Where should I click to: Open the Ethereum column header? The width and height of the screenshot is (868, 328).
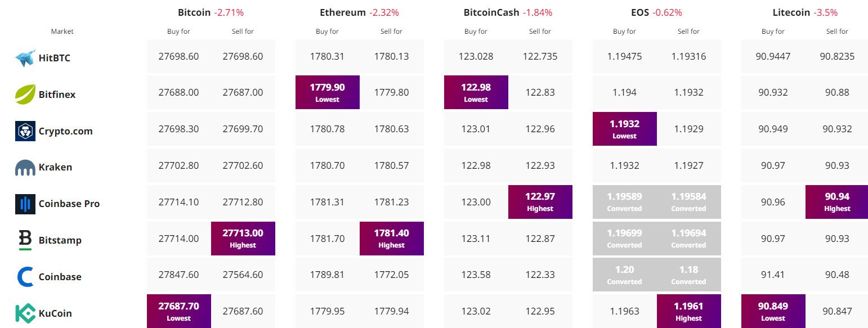[x=343, y=12]
